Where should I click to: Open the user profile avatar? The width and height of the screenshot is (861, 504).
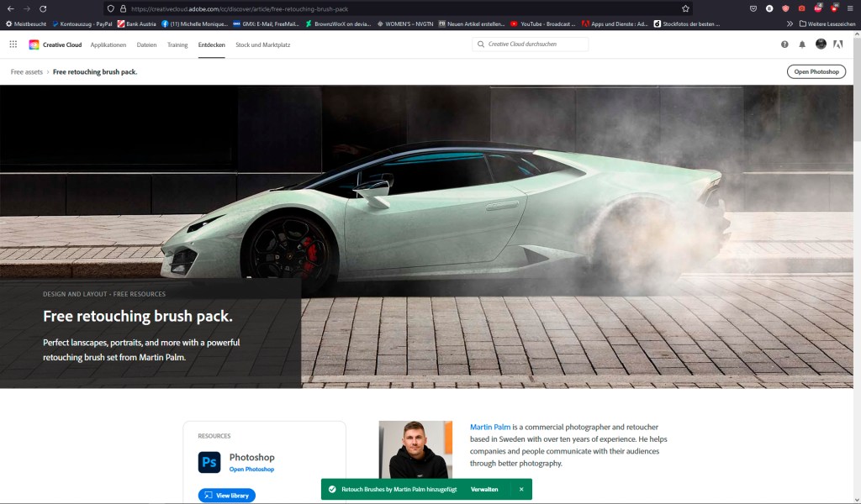(x=821, y=45)
